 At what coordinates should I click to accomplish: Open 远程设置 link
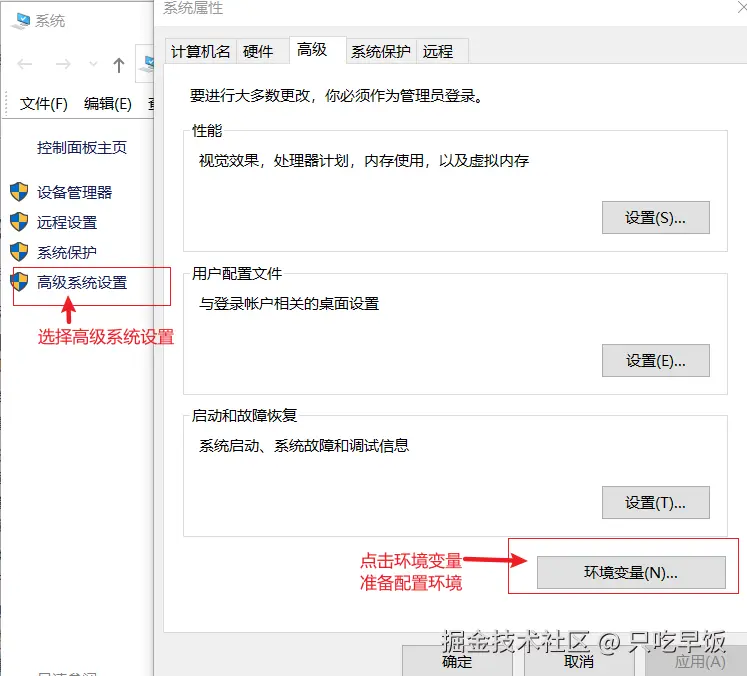point(67,222)
